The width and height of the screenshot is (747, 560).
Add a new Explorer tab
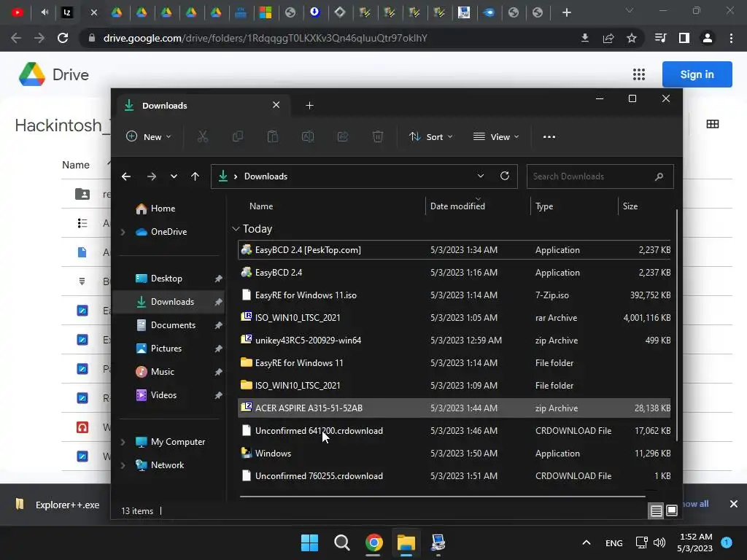[309, 105]
